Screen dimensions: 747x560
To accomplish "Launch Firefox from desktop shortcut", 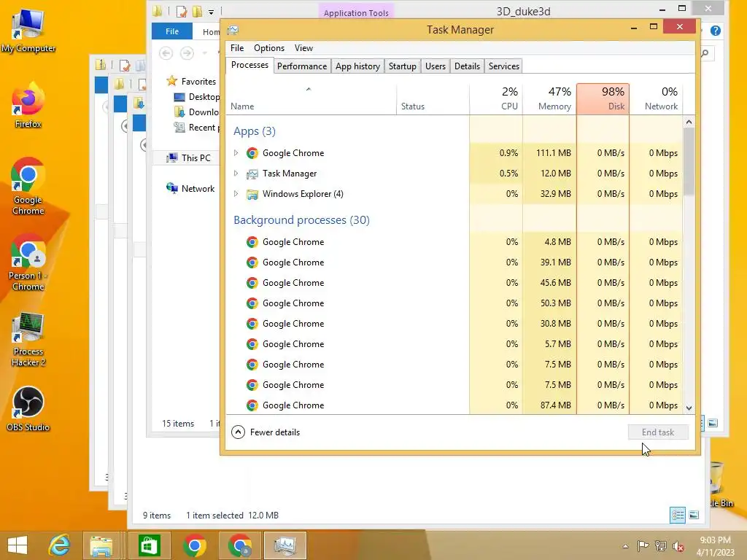I will (28, 106).
